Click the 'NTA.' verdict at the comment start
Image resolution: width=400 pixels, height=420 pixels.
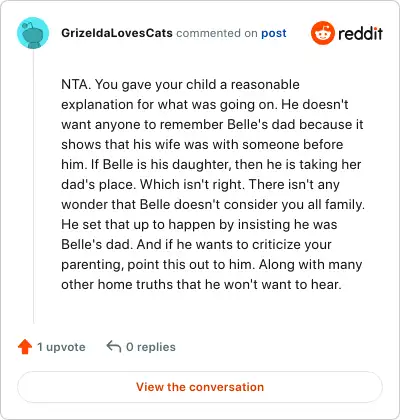(x=76, y=84)
